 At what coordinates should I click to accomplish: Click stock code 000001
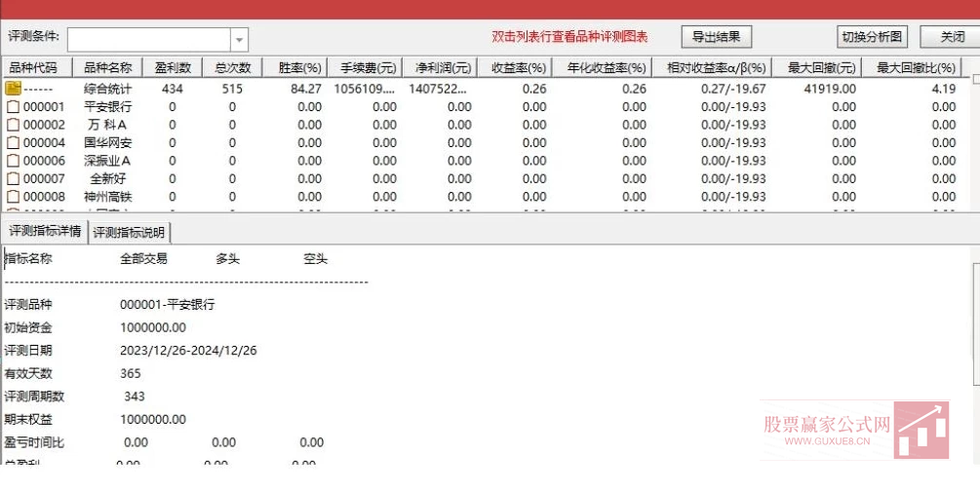point(44,107)
